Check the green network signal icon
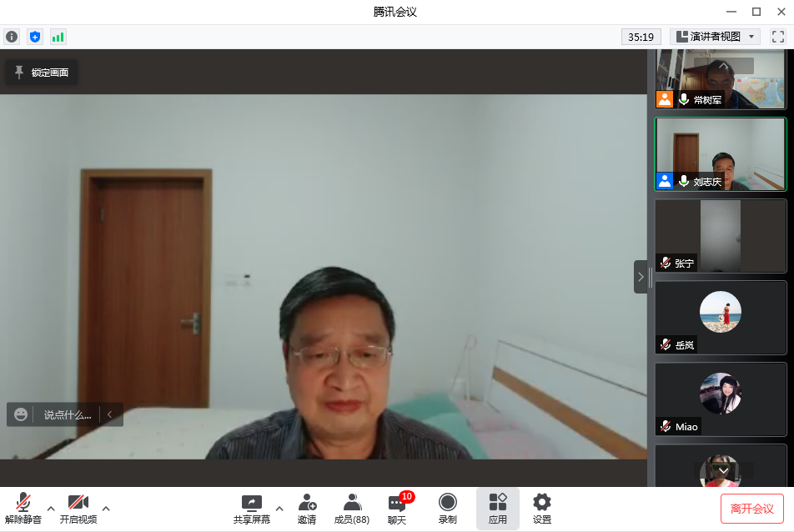 pyautogui.click(x=58, y=37)
